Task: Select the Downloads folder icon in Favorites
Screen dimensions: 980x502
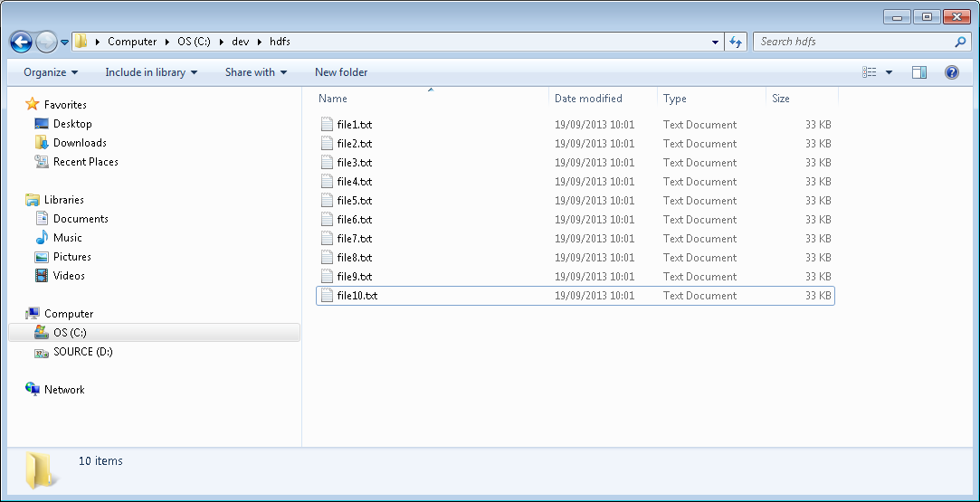Action: pyautogui.click(x=42, y=143)
